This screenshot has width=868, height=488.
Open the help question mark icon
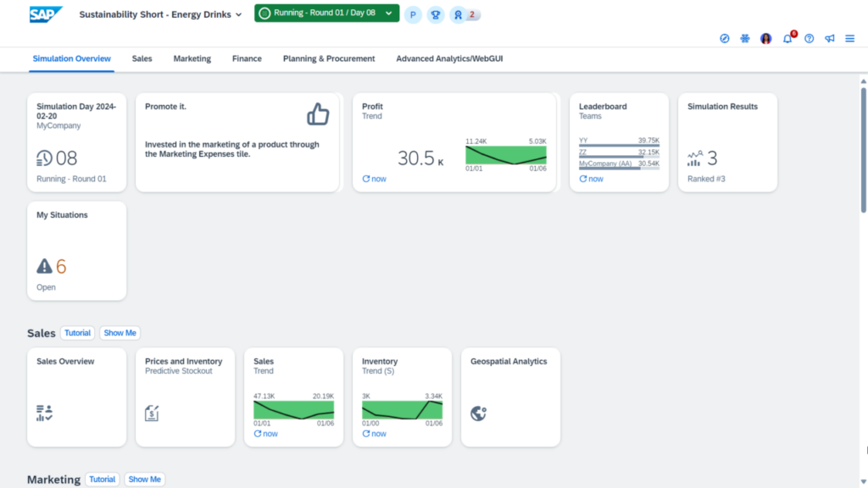point(810,38)
